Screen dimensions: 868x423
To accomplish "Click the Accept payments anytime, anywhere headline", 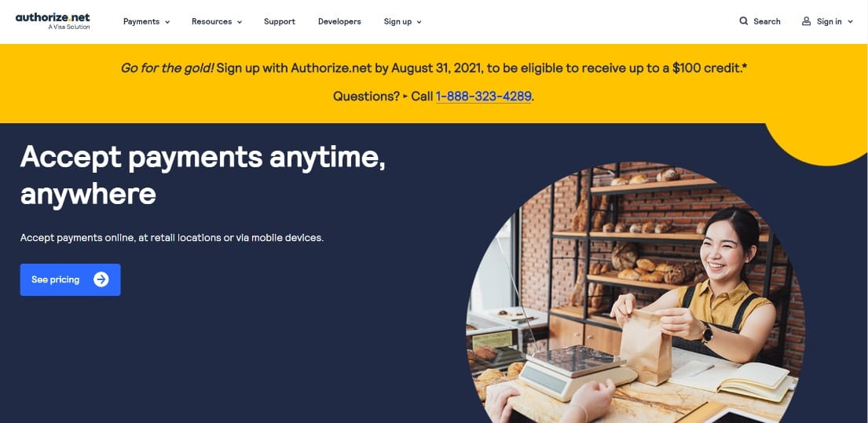I will 203,175.
